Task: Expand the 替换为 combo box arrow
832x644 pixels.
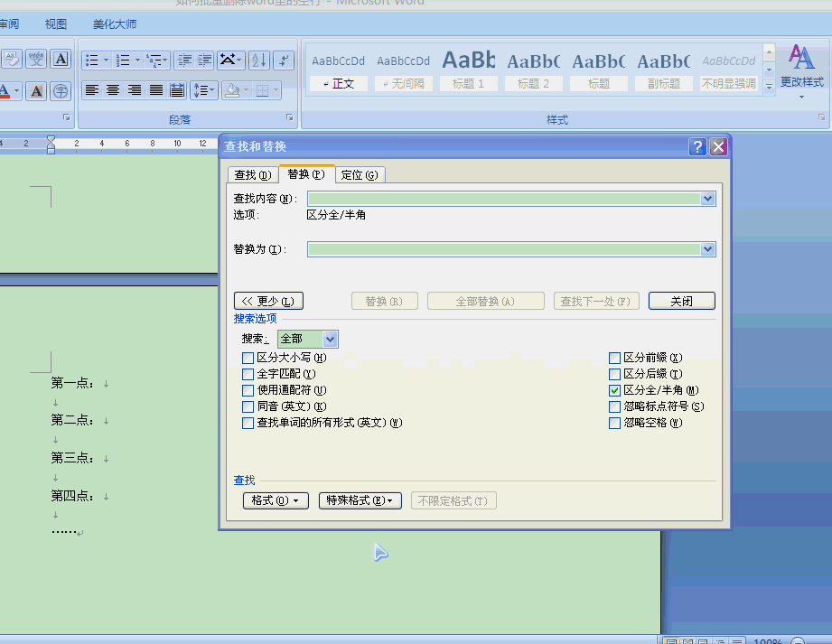Action: tap(707, 248)
